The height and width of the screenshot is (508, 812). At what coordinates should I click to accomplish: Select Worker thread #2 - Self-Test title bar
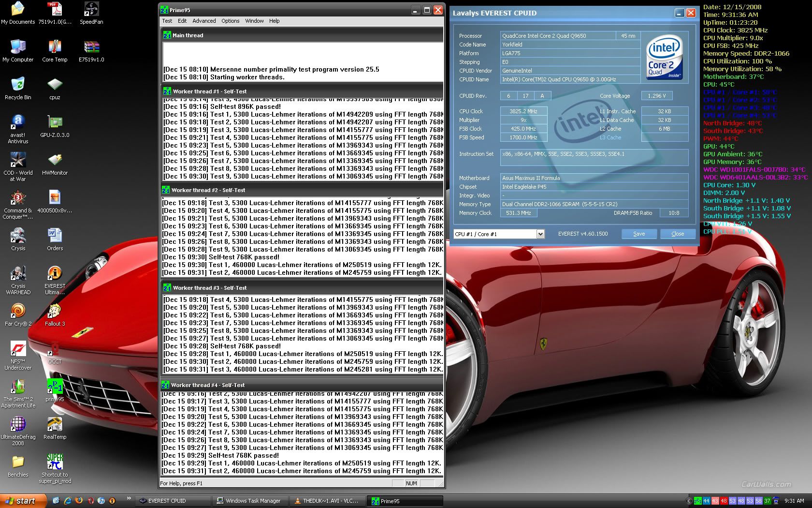coord(302,190)
